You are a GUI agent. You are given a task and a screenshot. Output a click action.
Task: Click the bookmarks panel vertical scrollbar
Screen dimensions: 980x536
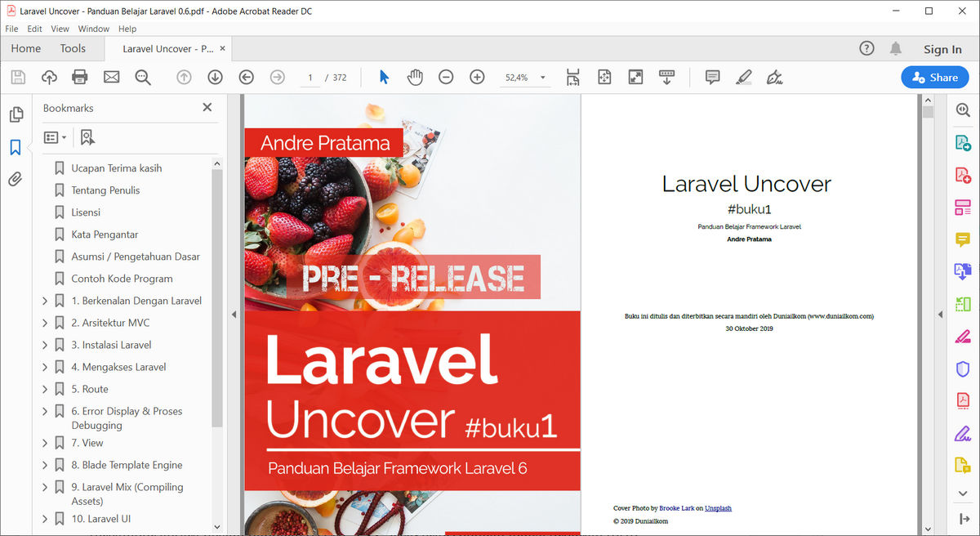217,298
